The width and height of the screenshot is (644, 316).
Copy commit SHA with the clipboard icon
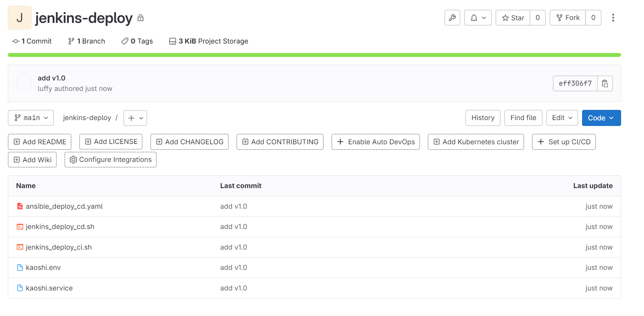[x=605, y=83]
